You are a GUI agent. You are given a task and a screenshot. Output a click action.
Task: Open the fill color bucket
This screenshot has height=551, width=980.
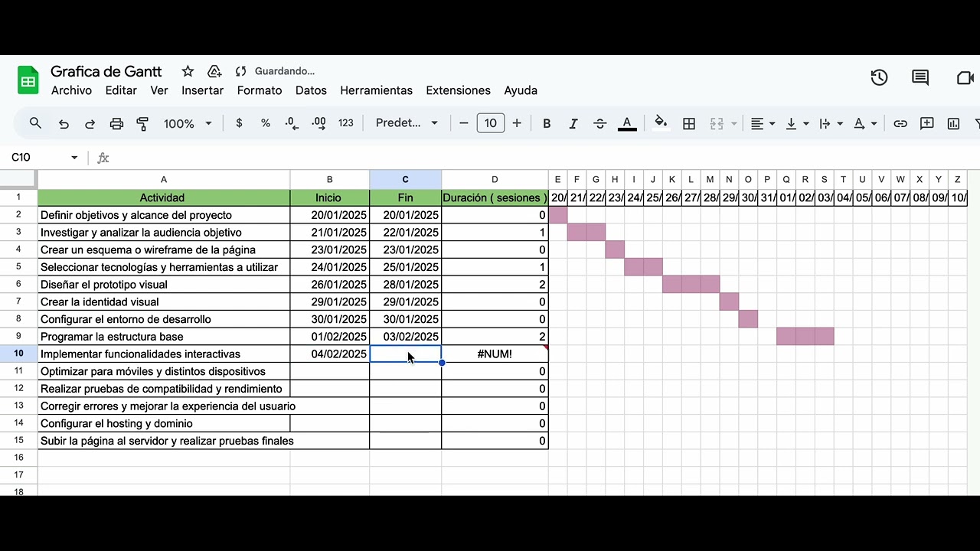661,122
